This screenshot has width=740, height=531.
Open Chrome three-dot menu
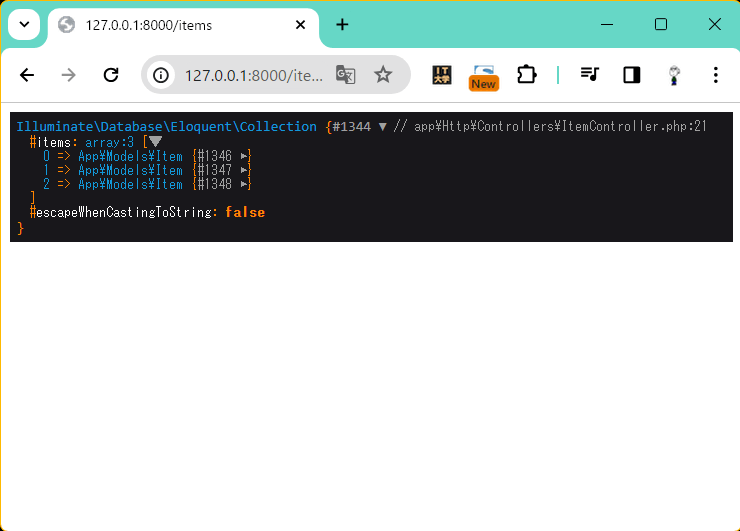point(716,75)
